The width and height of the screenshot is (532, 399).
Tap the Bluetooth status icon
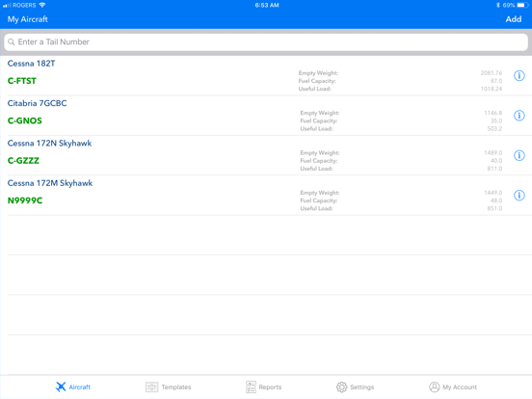pos(498,5)
